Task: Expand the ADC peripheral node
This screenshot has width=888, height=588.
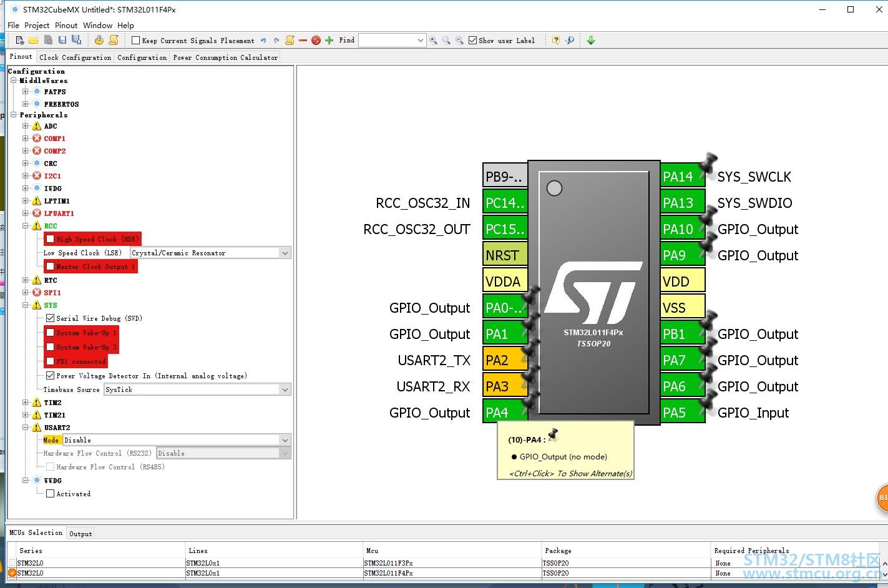Action: (x=26, y=126)
